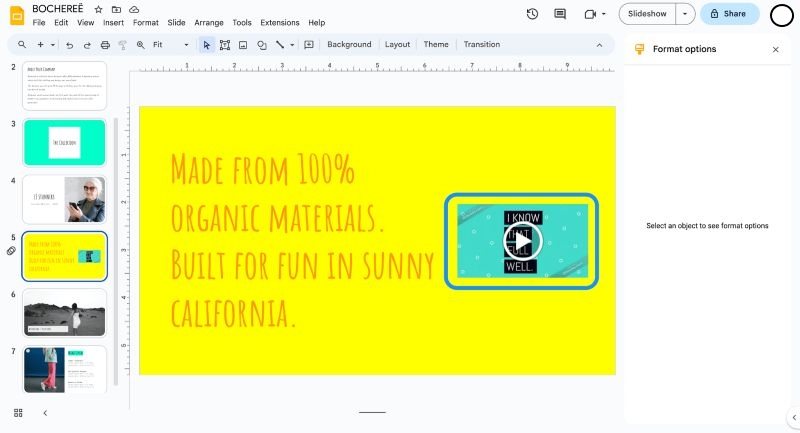The height and width of the screenshot is (433, 800).
Task: Collapse the filmstrip panel chevron
Action: pos(45,413)
